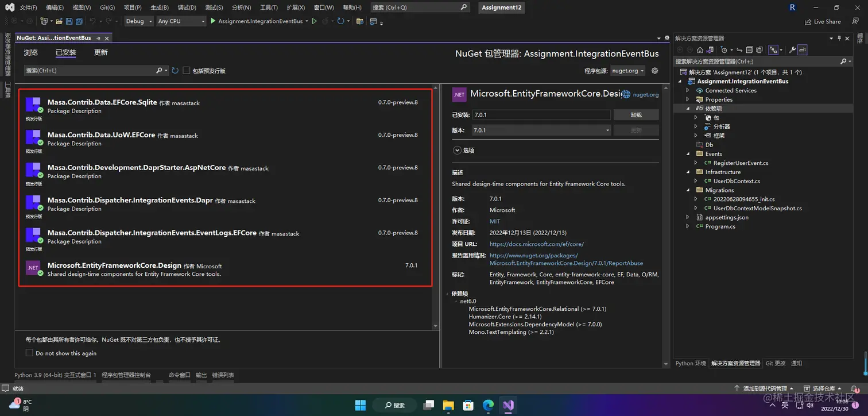Expand the appsettings.json tree node

688,217
